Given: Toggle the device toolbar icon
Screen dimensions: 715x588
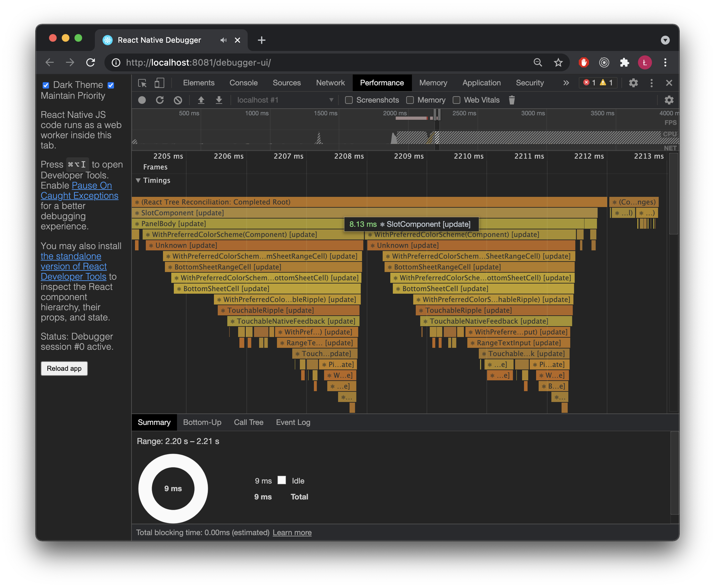Looking at the screenshot, I should pos(159,83).
